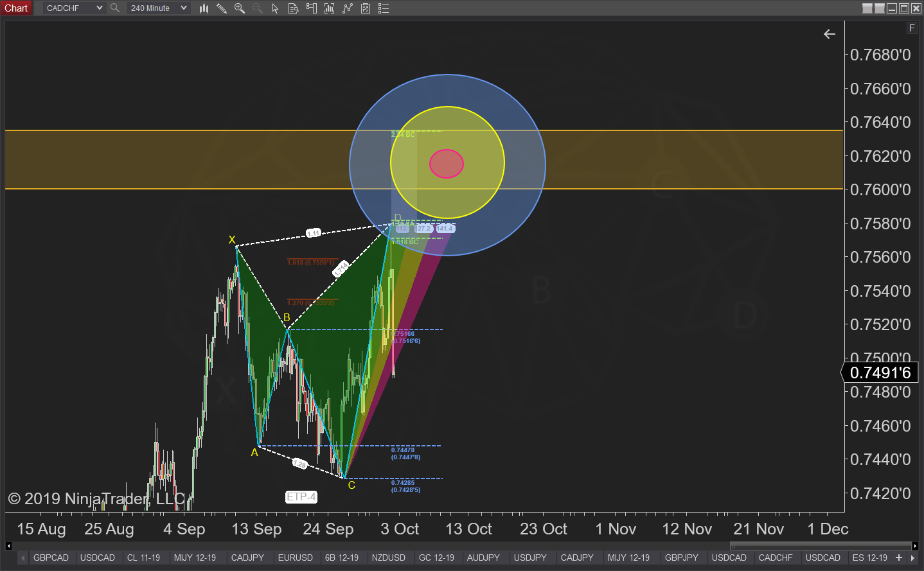
Task: Click the first grey window link button
Action: tap(867, 8)
